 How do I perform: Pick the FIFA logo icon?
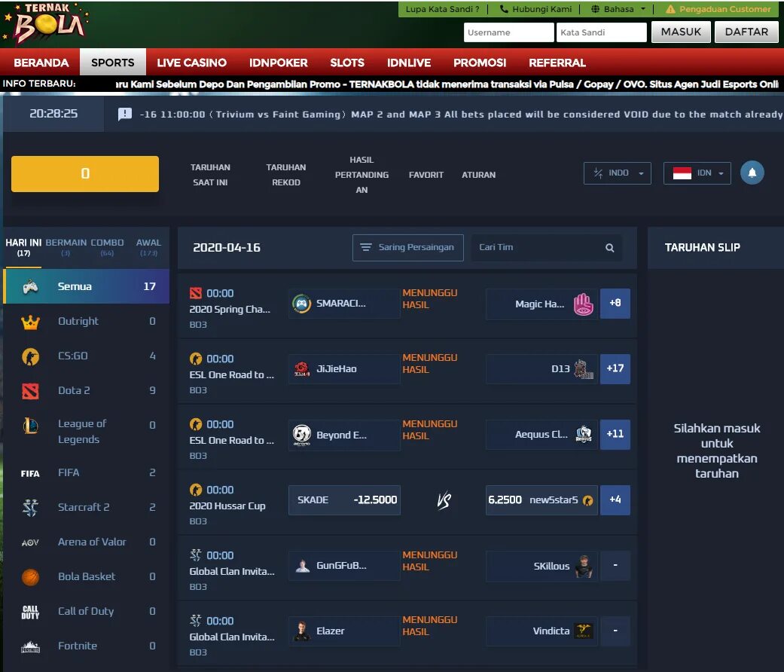point(30,474)
